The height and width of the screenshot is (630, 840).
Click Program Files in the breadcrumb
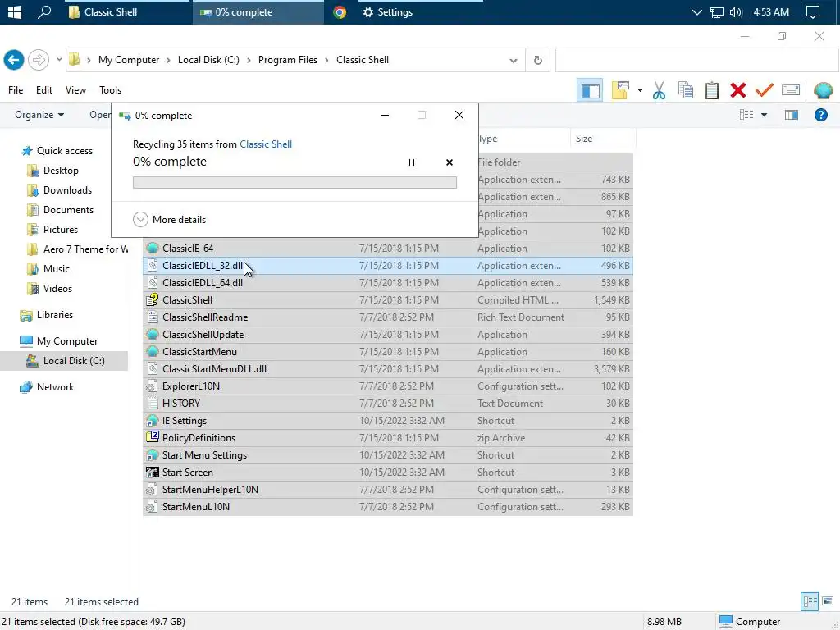(x=288, y=60)
